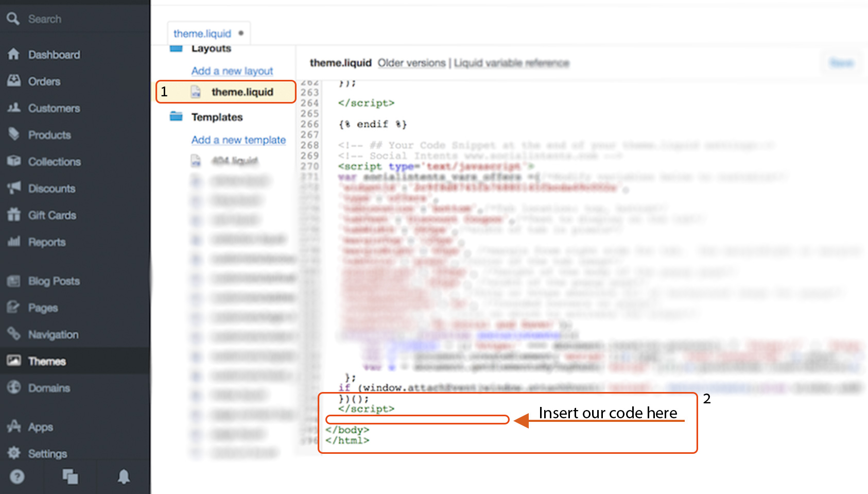Click line number 268 in gutter
Image resolution: width=868 pixels, height=494 pixels.
coord(310,145)
